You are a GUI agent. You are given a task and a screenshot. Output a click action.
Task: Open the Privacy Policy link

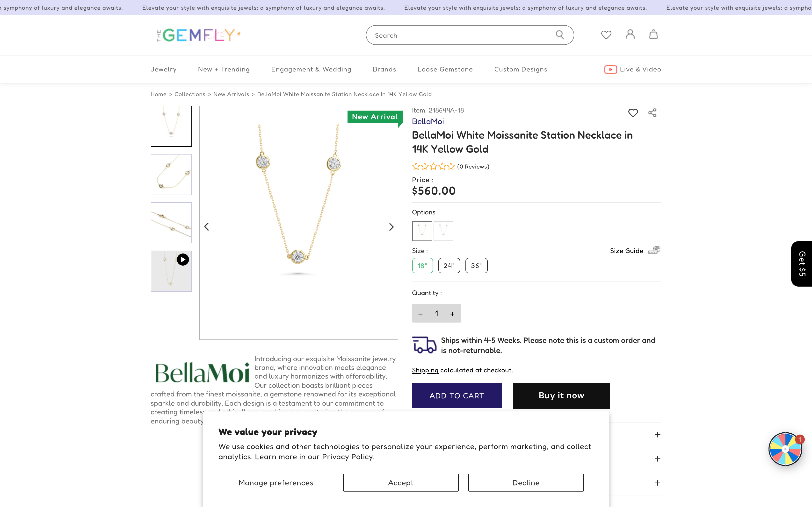coord(348,457)
